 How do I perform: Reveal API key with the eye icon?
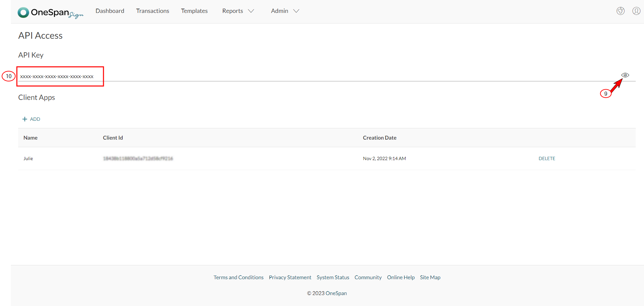625,75
